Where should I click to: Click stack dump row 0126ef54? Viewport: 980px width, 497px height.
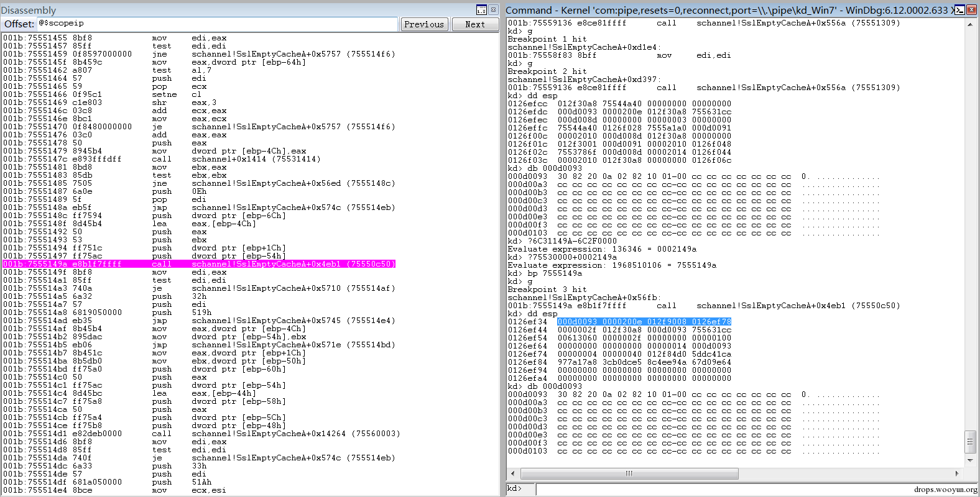coord(619,338)
